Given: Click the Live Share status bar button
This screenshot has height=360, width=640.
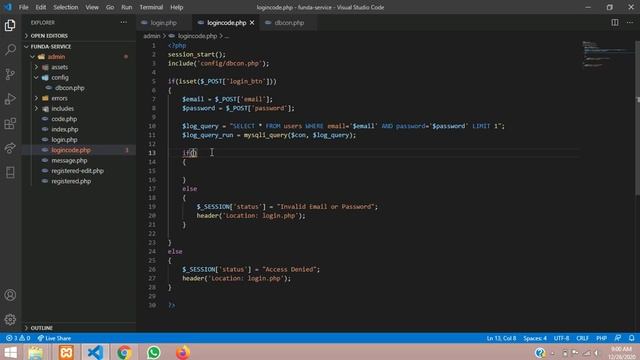Looking at the screenshot, I should click(54, 338).
